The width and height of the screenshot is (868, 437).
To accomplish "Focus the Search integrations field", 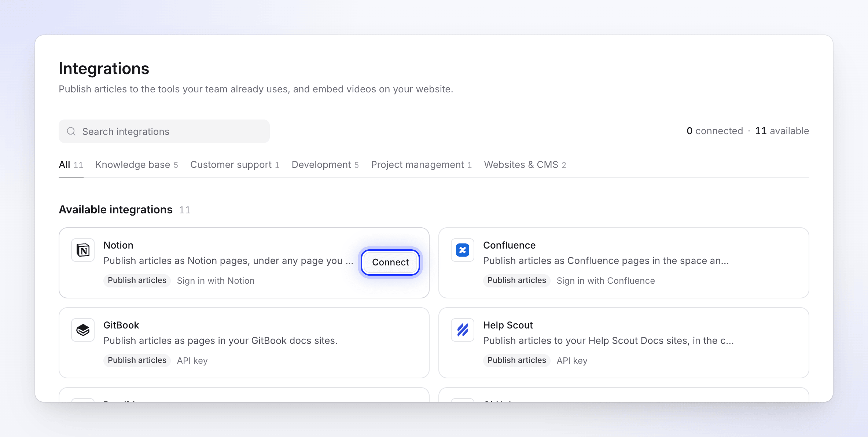I will point(164,131).
